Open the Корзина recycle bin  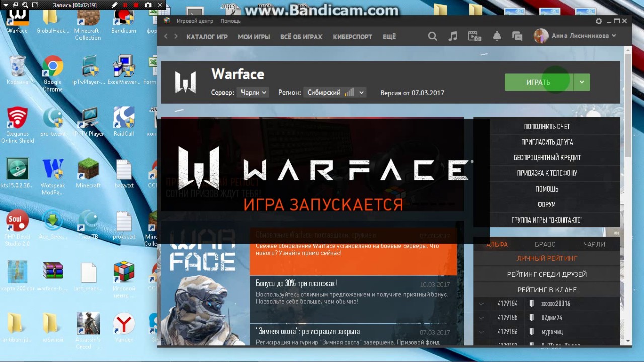(x=17, y=70)
